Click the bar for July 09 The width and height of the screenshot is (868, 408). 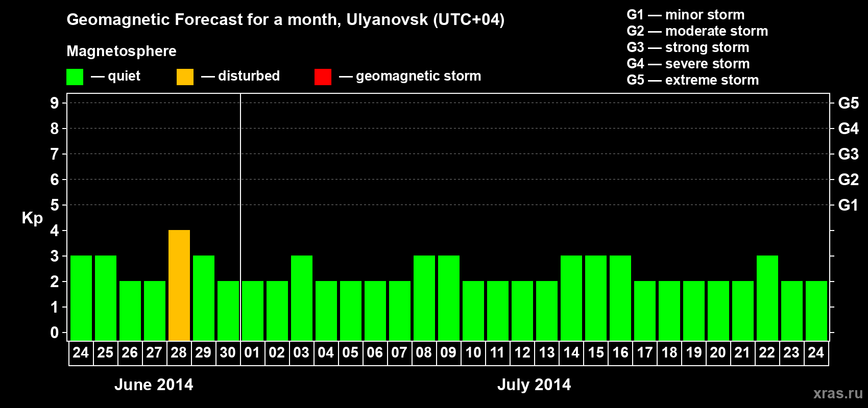pos(449,298)
